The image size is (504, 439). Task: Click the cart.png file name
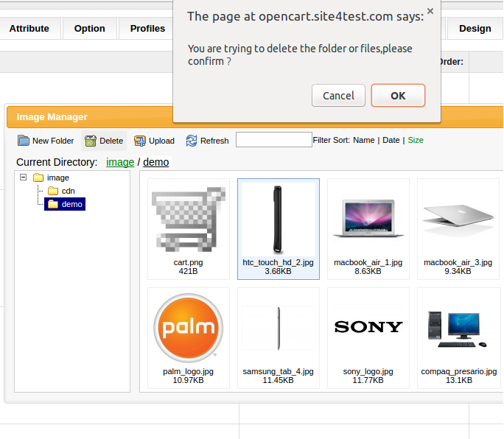tap(189, 262)
